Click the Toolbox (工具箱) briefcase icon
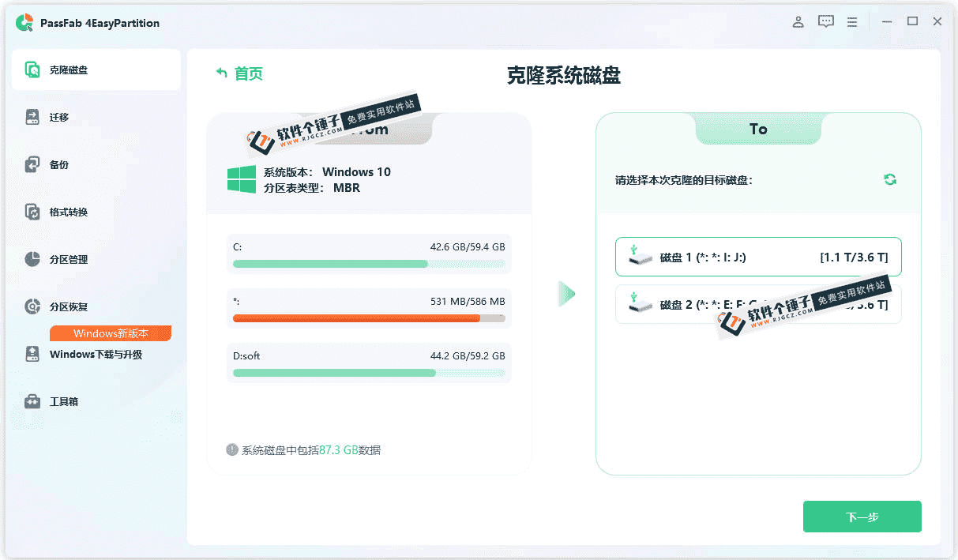Screen dimensions: 958x560 (32, 401)
